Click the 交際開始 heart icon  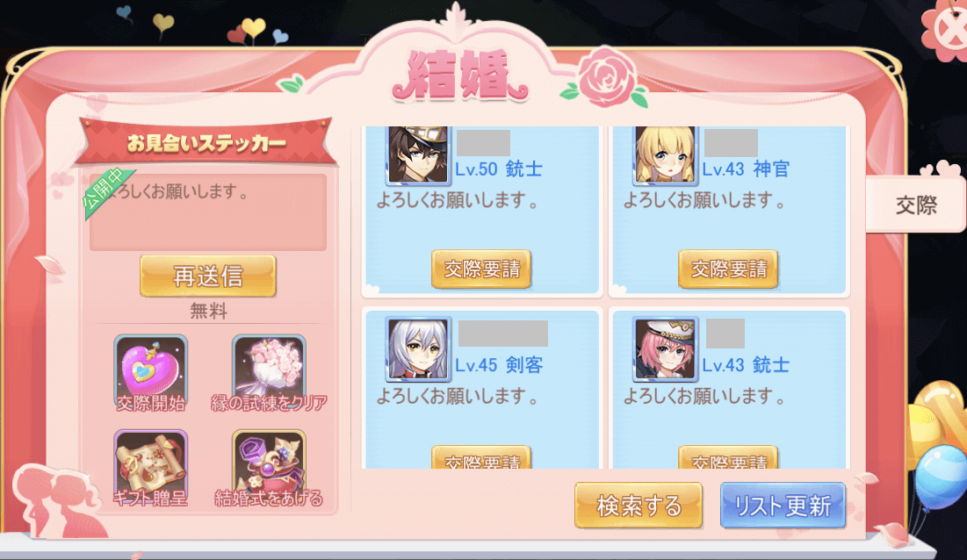(x=150, y=371)
